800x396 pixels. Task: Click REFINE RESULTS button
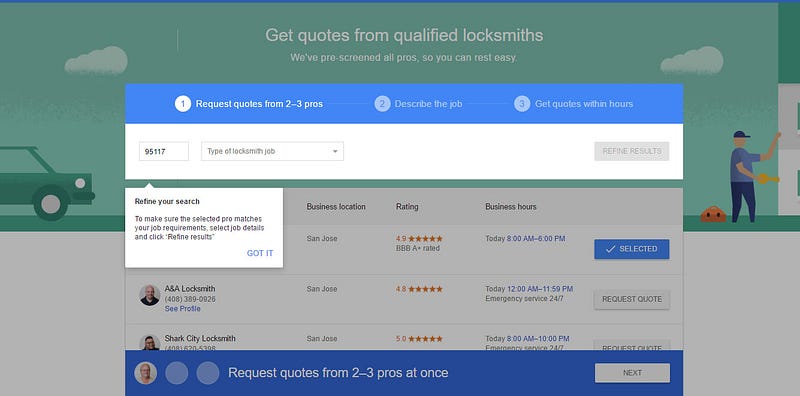point(632,151)
